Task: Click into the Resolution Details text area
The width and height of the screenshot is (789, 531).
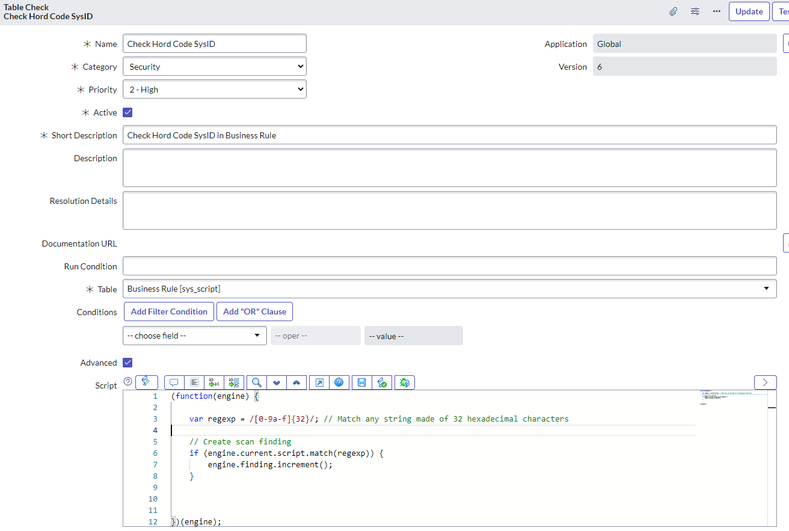Action: (x=450, y=210)
